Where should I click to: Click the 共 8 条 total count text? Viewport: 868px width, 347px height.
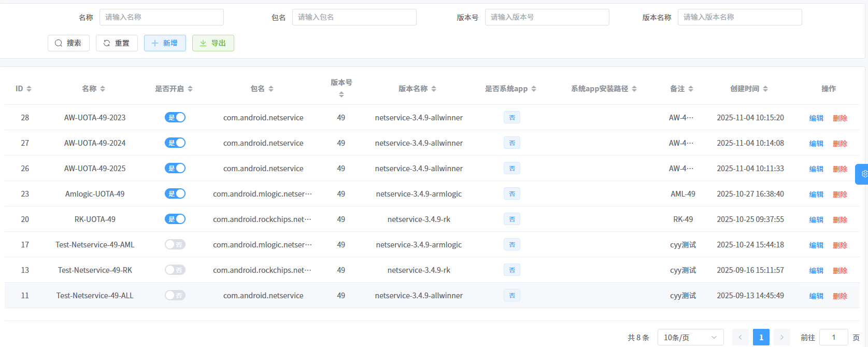[x=638, y=338]
